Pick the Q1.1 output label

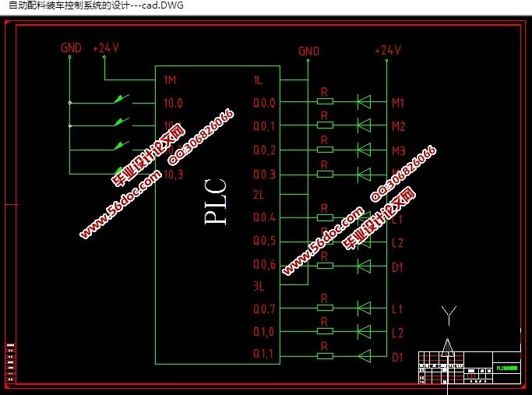coord(263,354)
